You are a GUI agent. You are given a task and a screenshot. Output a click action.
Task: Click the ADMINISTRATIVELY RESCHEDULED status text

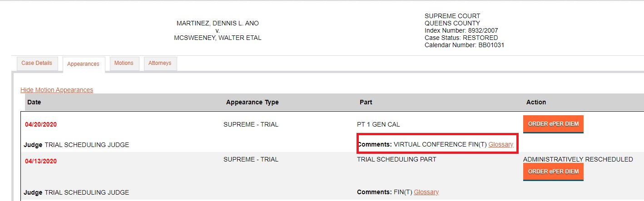tap(578, 159)
